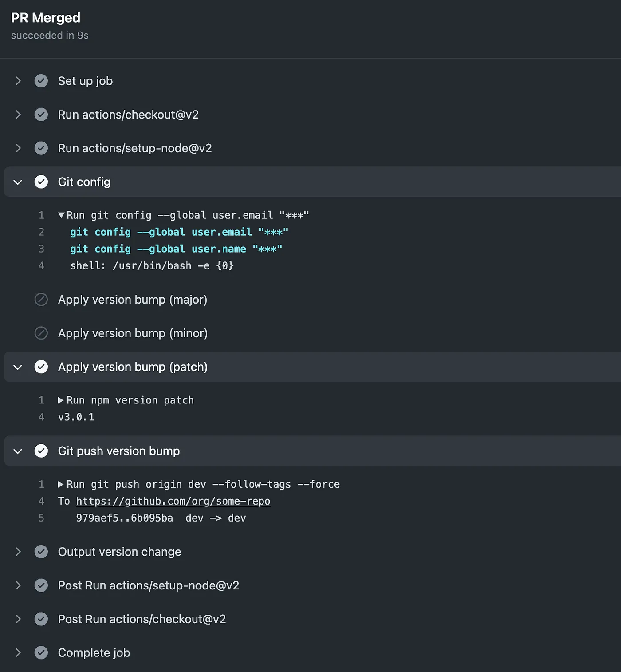Image resolution: width=621 pixels, height=672 pixels.
Task: Click the success icon next to Complete job
Action: click(x=41, y=652)
